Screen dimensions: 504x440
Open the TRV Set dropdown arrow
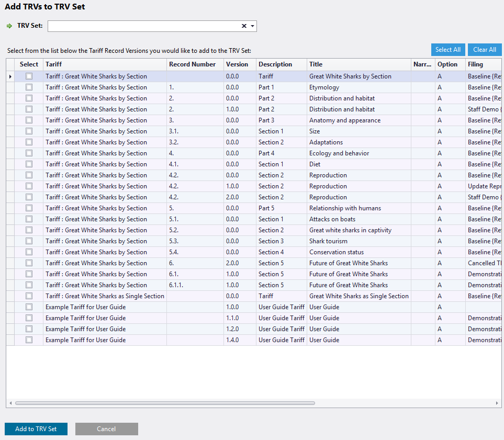[253, 26]
